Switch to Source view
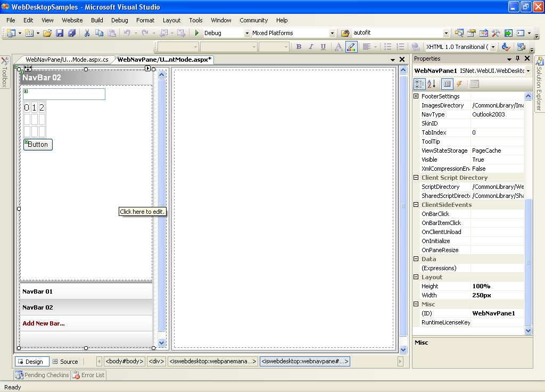The height and width of the screenshot is (392, 545). click(x=65, y=362)
